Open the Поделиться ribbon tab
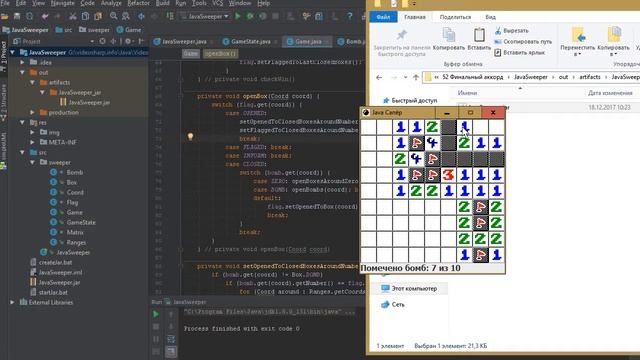The image size is (640, 360). coord(455,17)
